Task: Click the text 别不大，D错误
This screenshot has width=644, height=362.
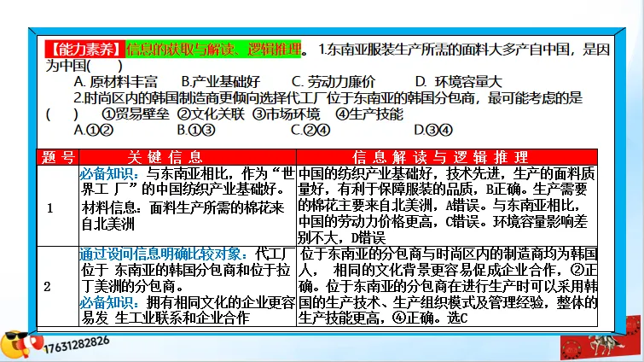Action: pos(342,238)
